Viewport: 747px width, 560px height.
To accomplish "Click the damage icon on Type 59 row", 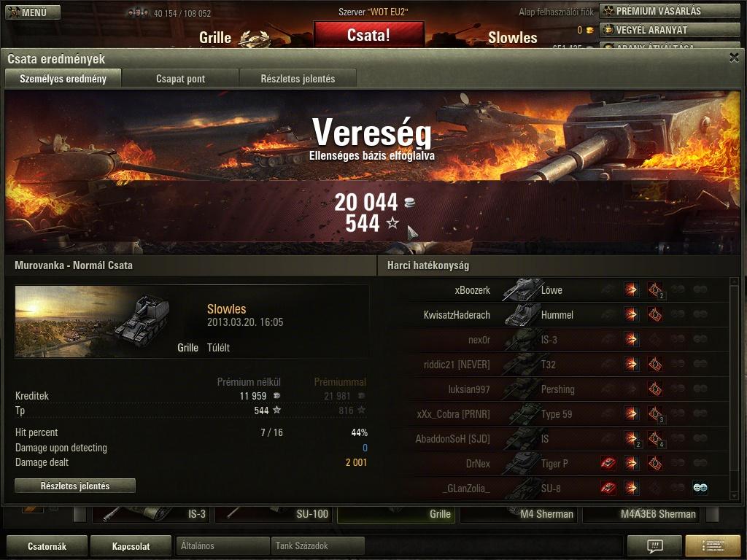I will pyautogui.click(x=631, y=413).
